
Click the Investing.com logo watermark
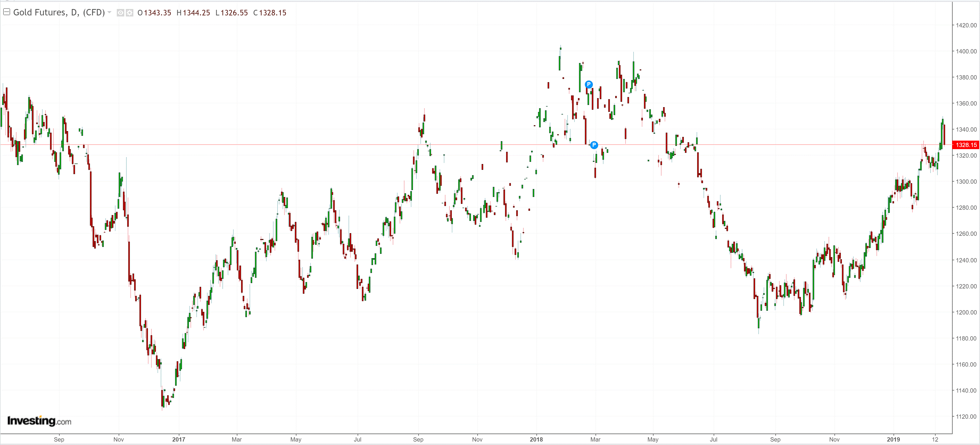[39, 421]
